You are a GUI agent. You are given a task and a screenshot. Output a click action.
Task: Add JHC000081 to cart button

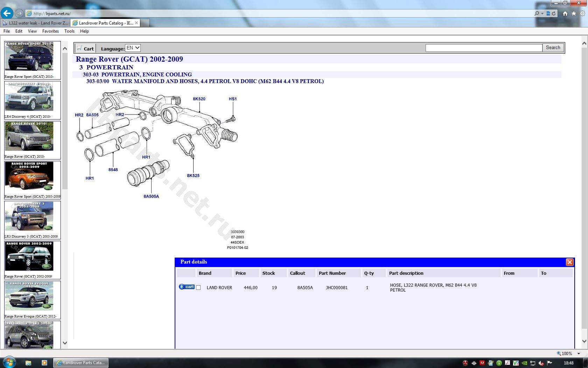point(187,287)
